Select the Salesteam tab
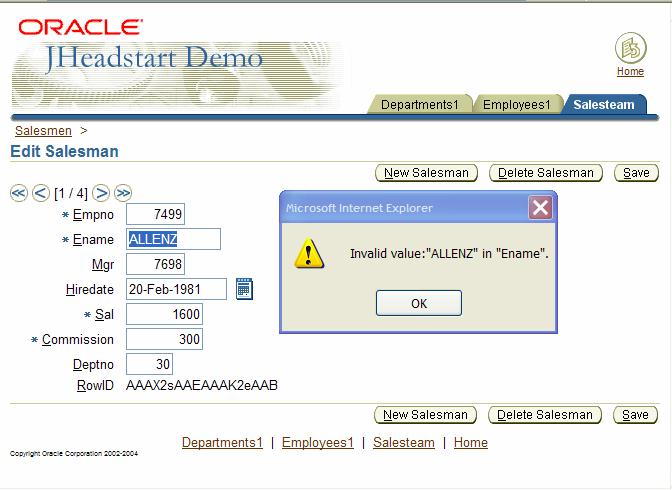Image resolution: width=672 pixels, height=490 pixels. 604,104
